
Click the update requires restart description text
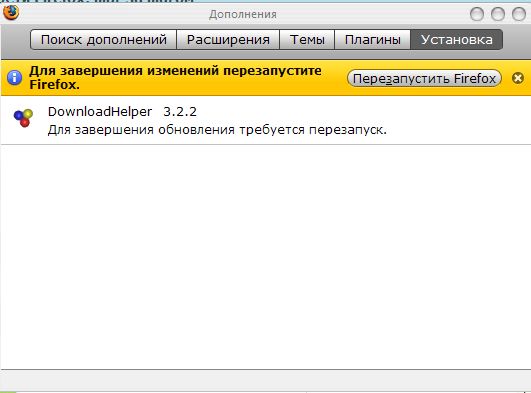217,130
